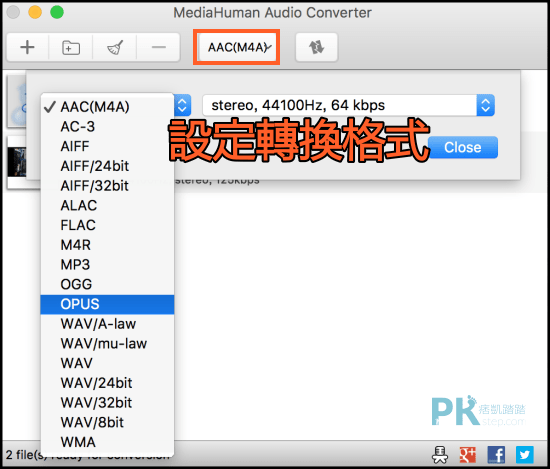Choose the highlighted OPUS option
The height and width of the screenshot is (469, 550).
(107, 304)
